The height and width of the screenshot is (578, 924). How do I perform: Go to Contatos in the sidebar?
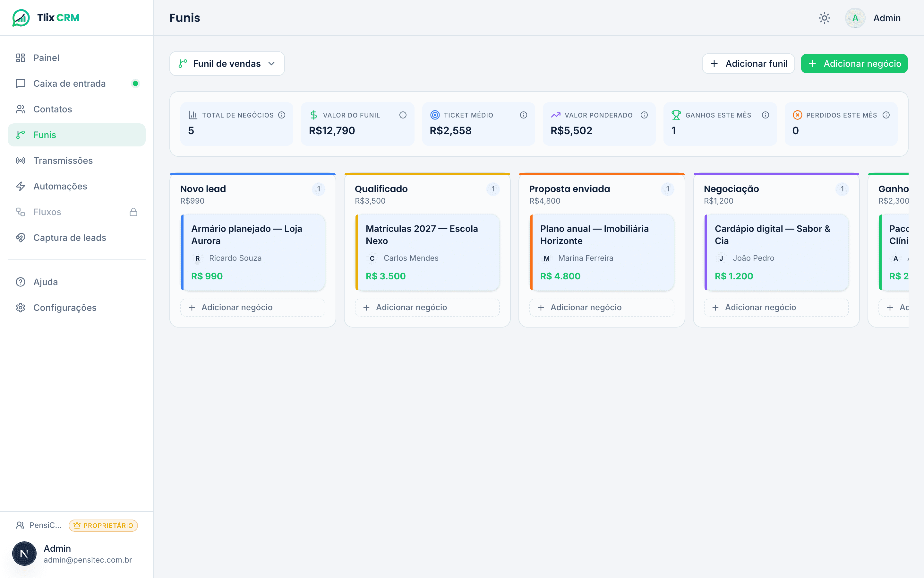(76, 109)
